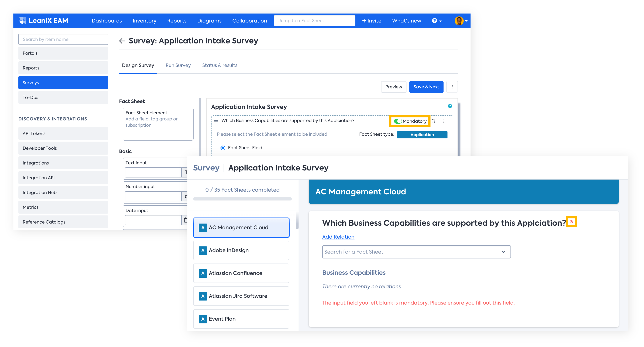This screenshot has height=347, width=644.
Task: Select Event Plan in the survey list
Action: coord(241,319)
